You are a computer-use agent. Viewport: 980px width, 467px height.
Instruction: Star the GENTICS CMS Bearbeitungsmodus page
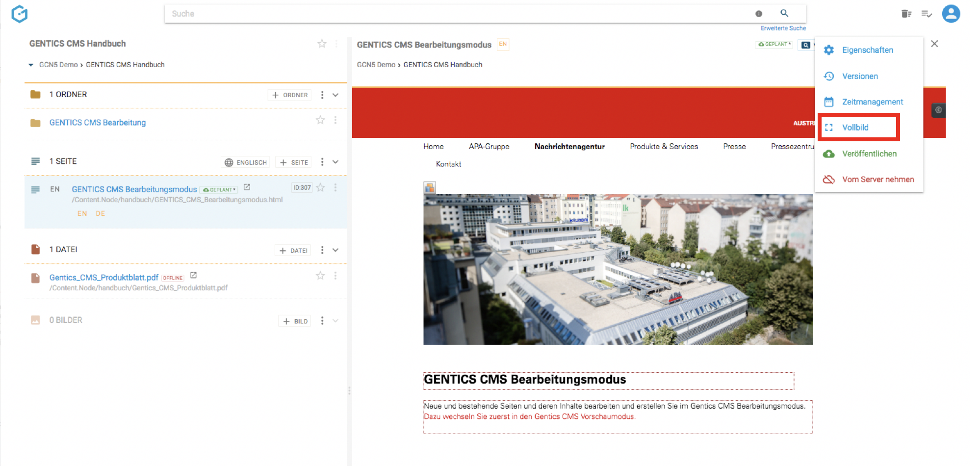click(x=320, y=187)
